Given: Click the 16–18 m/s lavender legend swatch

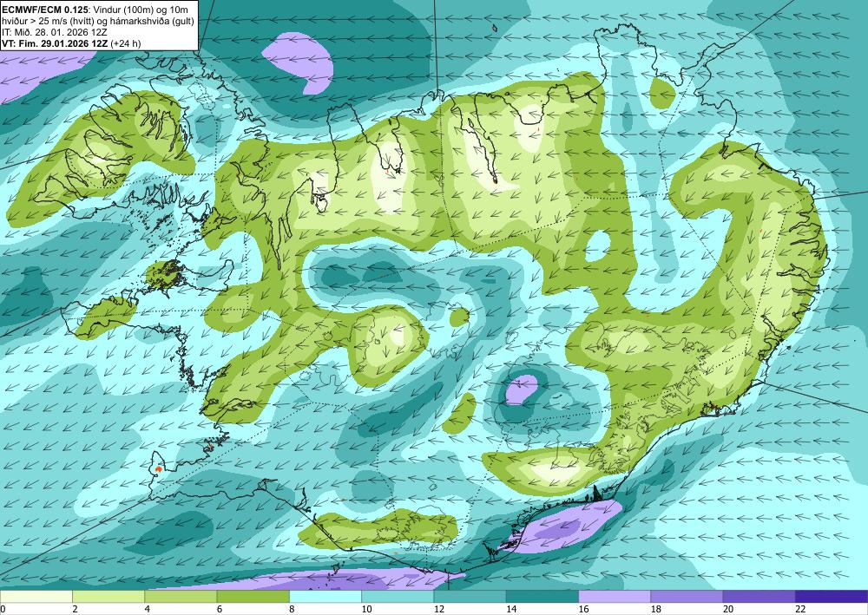Looking at the screenshot, I should [615, 596].
